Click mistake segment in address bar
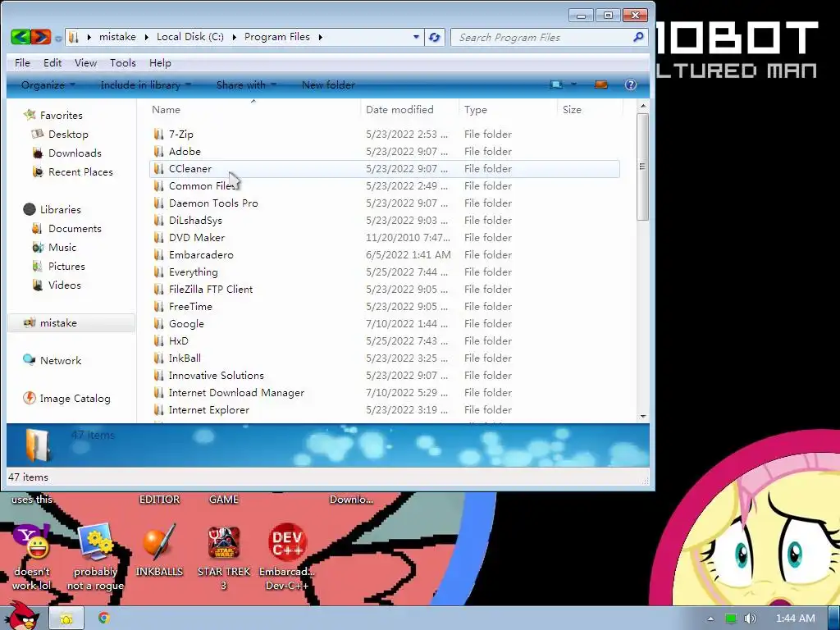Screen dimensions: 840x630 (117, 37)
